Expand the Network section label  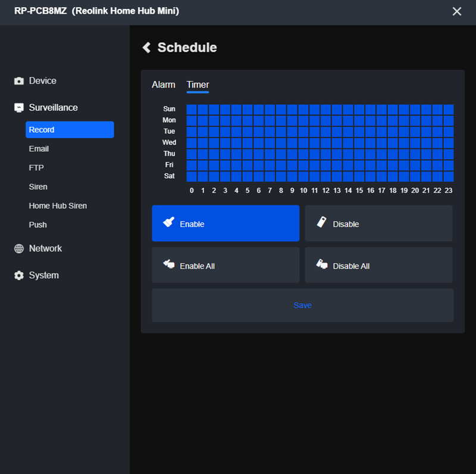point(45,248)
